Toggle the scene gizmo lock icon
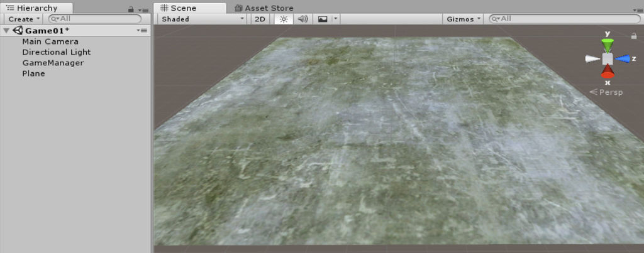This screenshot has height=253, width=644. pos(634,36)
